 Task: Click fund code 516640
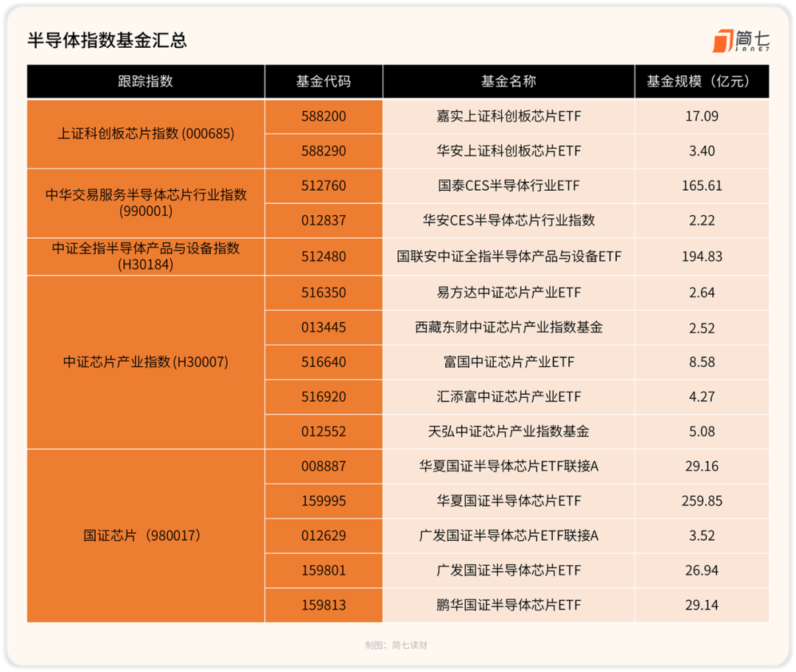(324, 363)
